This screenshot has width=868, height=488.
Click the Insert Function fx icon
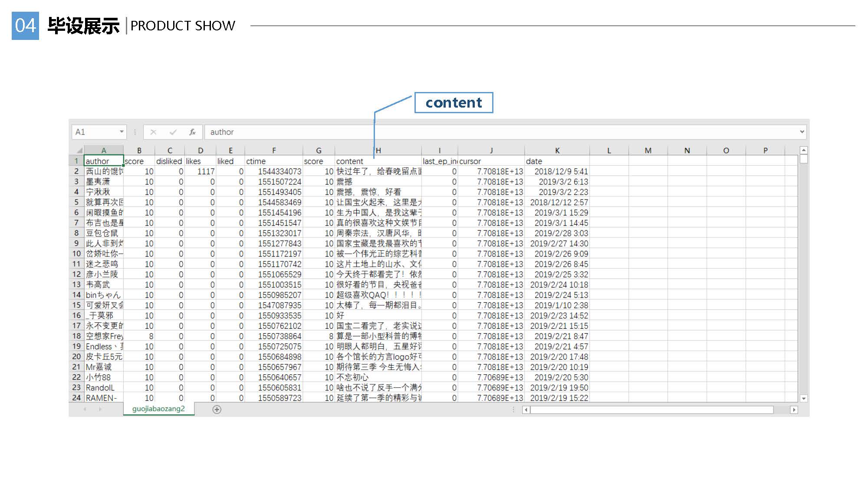(192, 132)
